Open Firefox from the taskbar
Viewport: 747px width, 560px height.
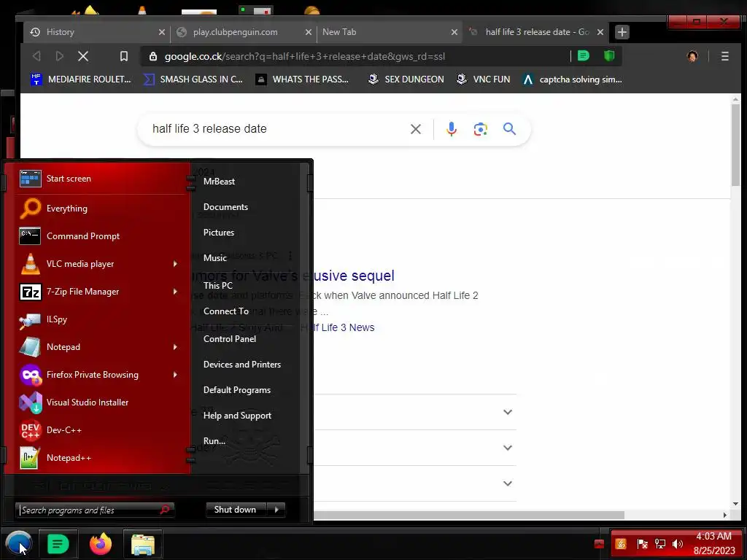101,544
